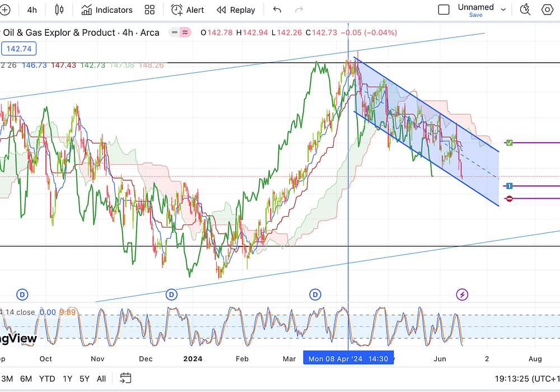Click the red stop-loss marker on chart
This screenshot has height=392, width=560.
coord(509,199)
